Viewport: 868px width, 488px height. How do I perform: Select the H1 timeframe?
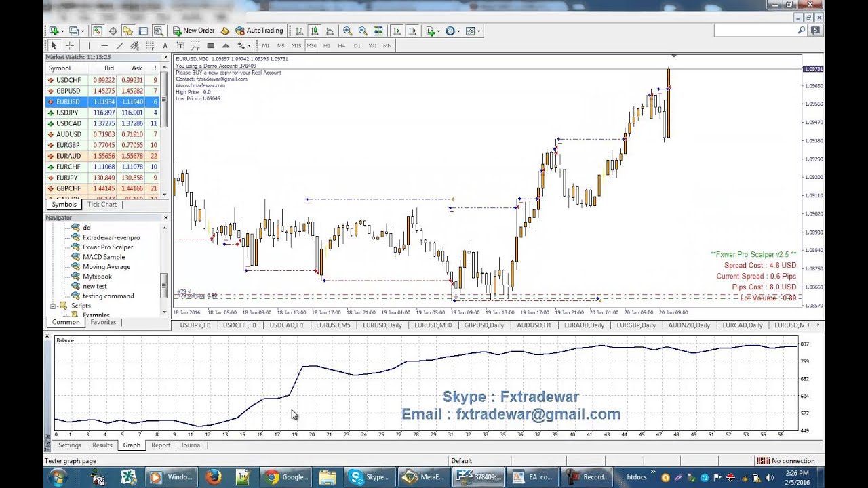(x=326, y=46)
